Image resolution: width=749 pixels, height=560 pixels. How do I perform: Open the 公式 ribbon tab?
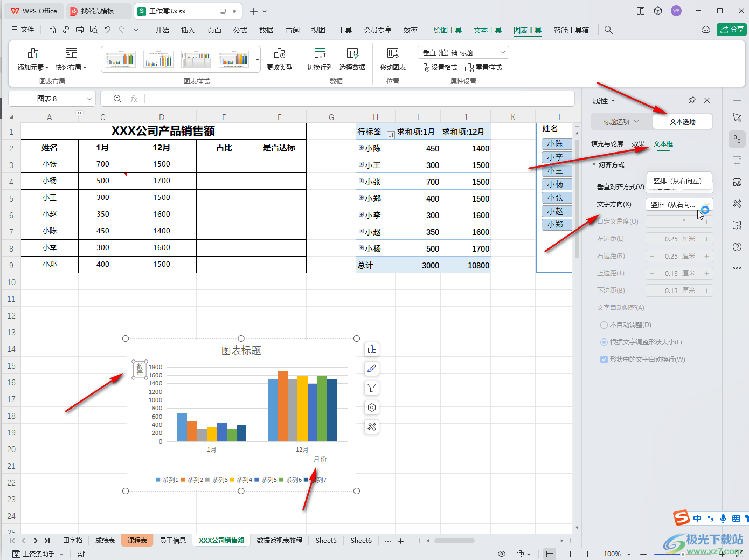click(240, 30)
